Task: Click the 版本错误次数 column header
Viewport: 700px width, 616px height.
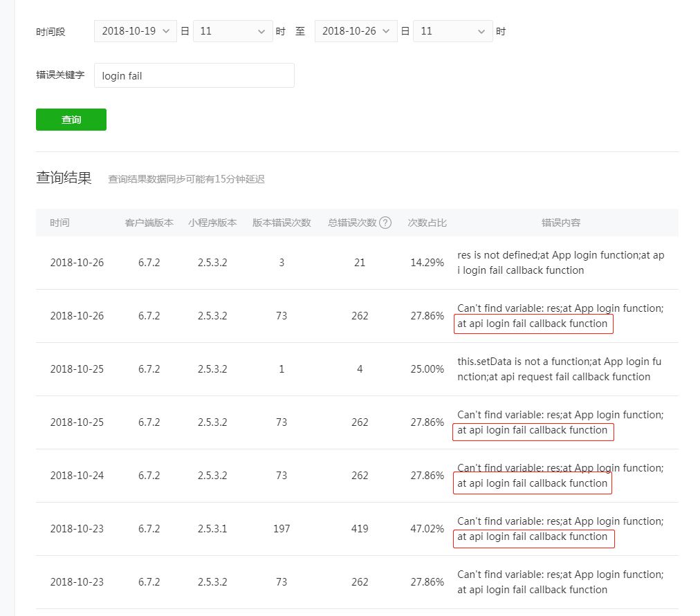Action: [x=282, y=223]
